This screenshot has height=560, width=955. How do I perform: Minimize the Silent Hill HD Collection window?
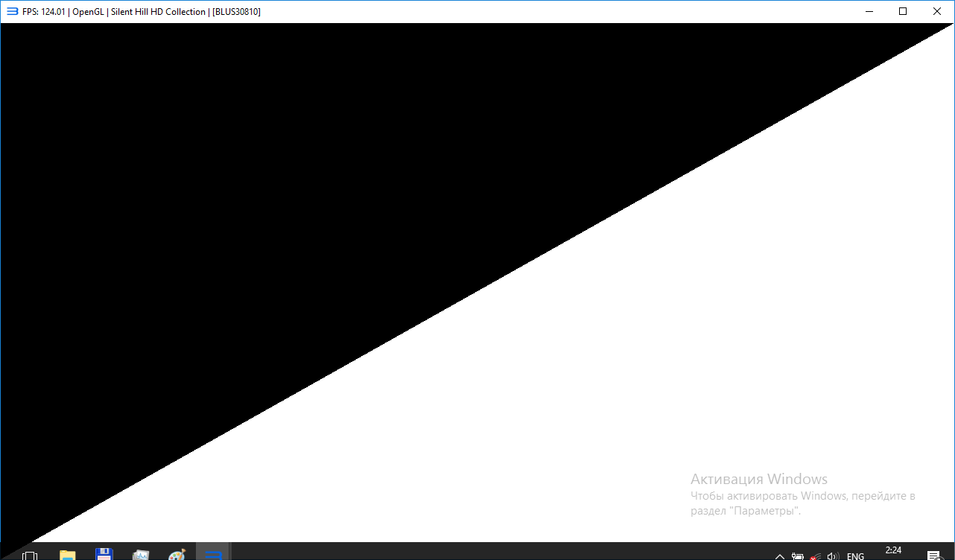[869, 11]
